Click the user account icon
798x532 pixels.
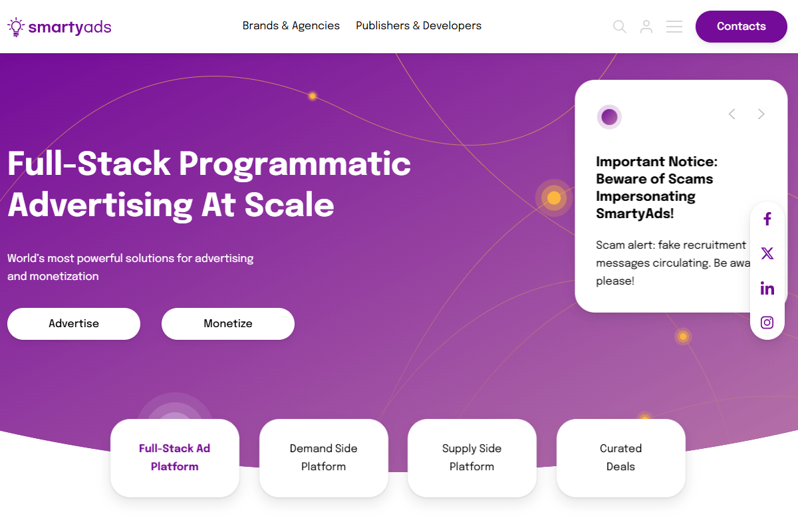pos(646,27)
